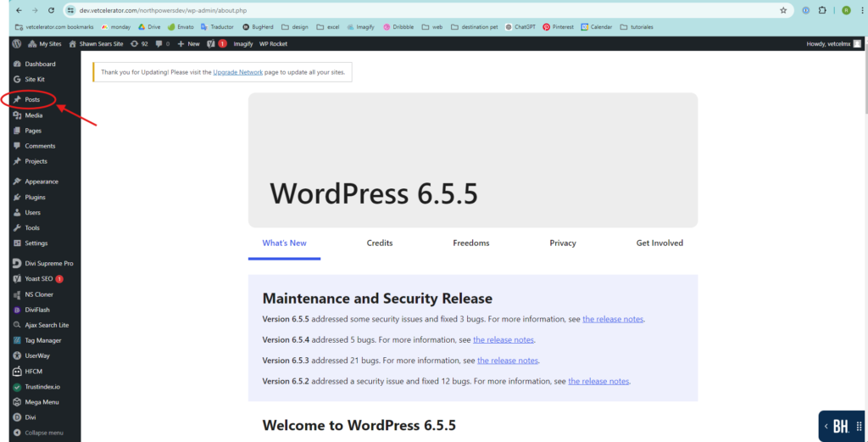The image size is (868, 442).
Task: Collapse the admin sidebar menu
Action: coord(43,433)
